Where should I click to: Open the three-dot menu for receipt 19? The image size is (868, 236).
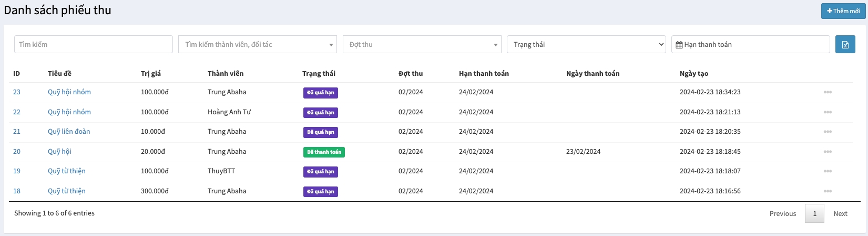pyautogui.click(x=828, y=171)
